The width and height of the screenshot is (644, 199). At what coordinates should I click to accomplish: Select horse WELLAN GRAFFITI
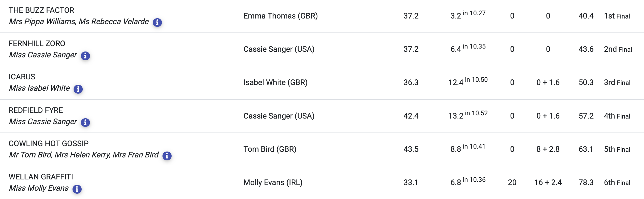[x=41, y=177]
